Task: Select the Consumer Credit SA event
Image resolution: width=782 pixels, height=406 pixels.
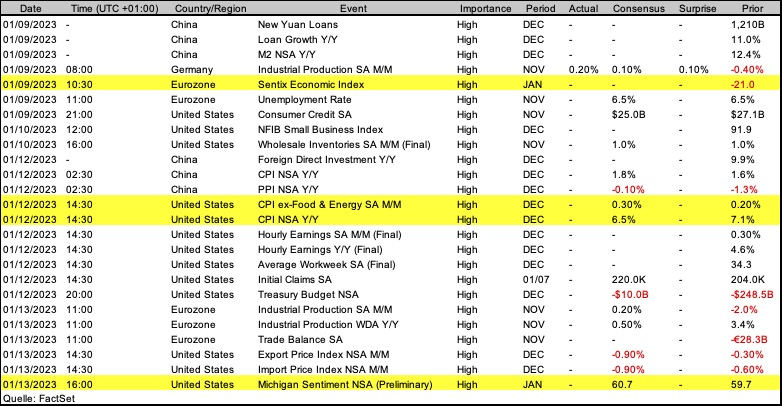Action: click(305, 114)
